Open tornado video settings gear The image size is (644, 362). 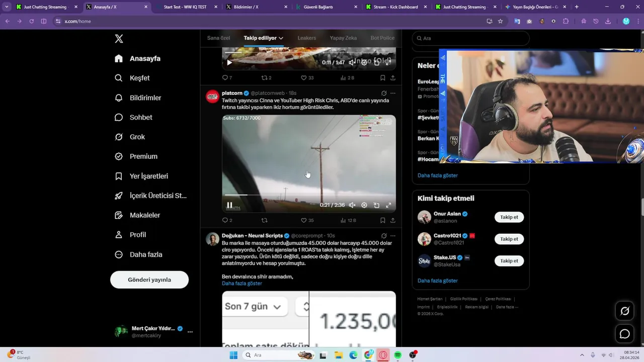364,205
